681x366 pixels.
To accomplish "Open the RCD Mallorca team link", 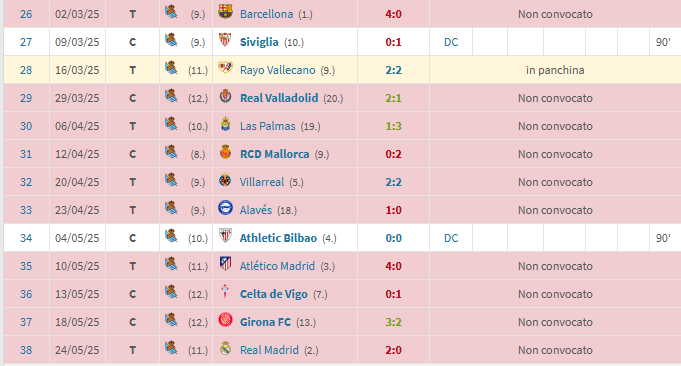I will tap(274, 154).
